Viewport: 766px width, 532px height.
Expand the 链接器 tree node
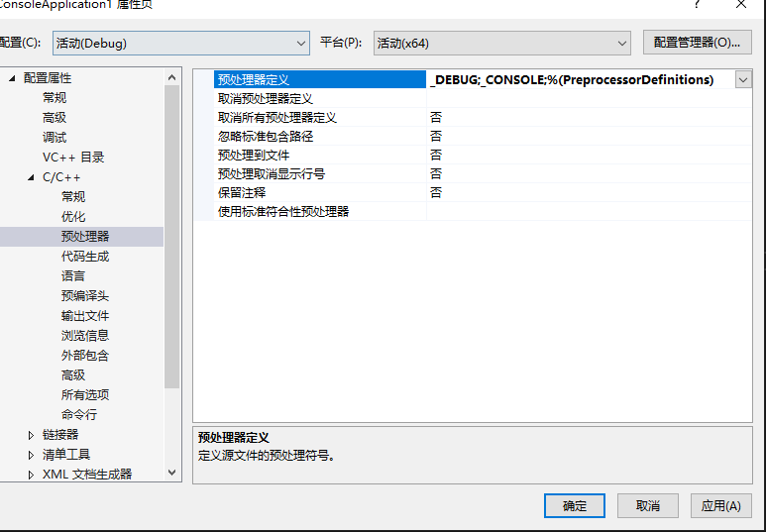31,435
